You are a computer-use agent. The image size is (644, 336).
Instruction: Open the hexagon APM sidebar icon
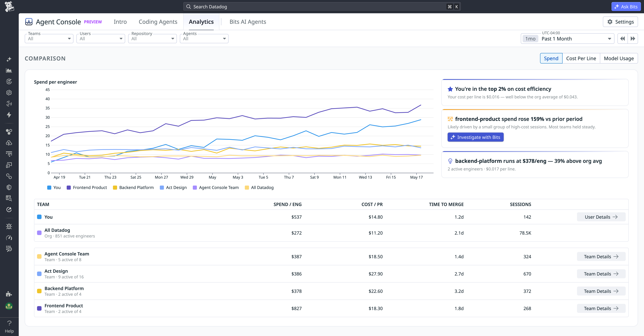9,93
